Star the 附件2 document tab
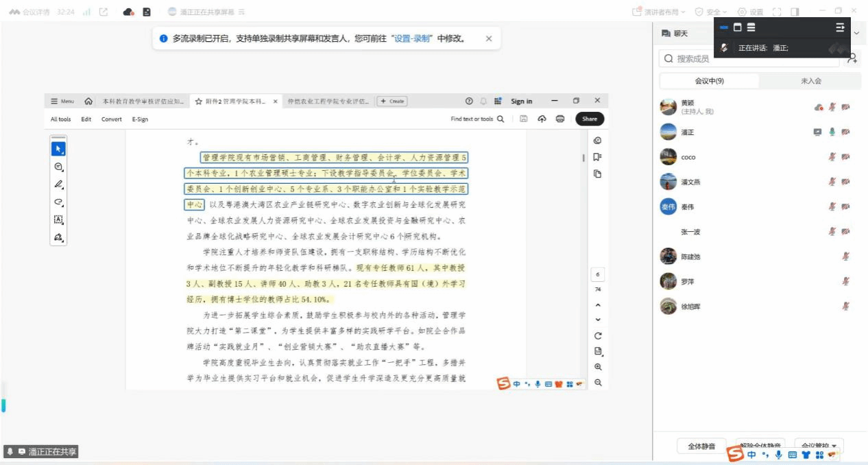The image size is (868, 465). [199, 102]
